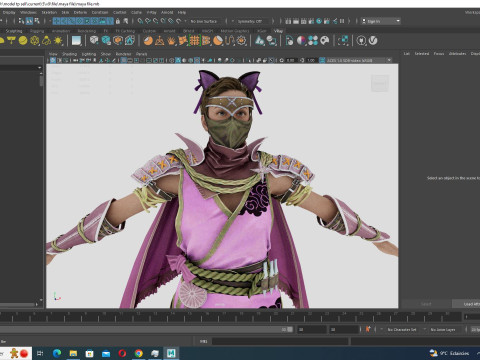This screenshot has width=480, height=360.
Task: Switch to the VRay shelf tab
Action: pyautogui.click(x=278, y=31)
